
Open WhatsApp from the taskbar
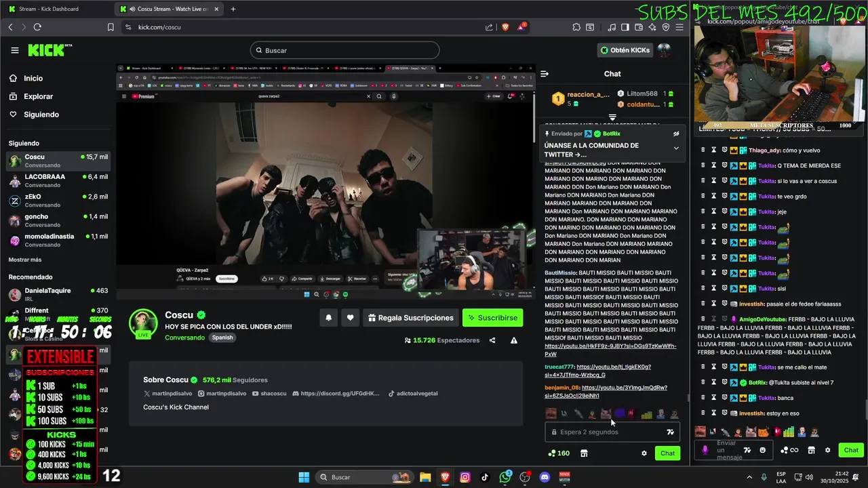[505, 477]
